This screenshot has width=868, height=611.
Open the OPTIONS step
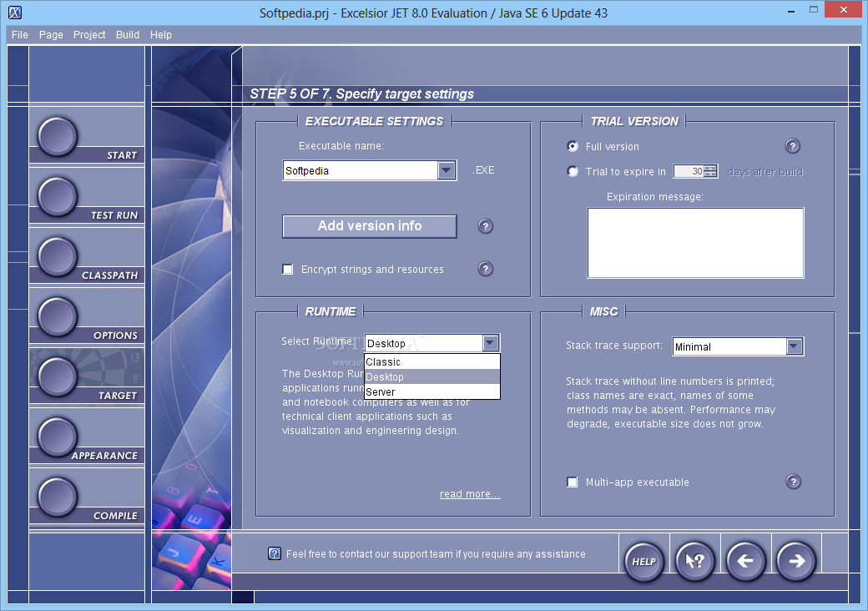click(x=58, y=316)
